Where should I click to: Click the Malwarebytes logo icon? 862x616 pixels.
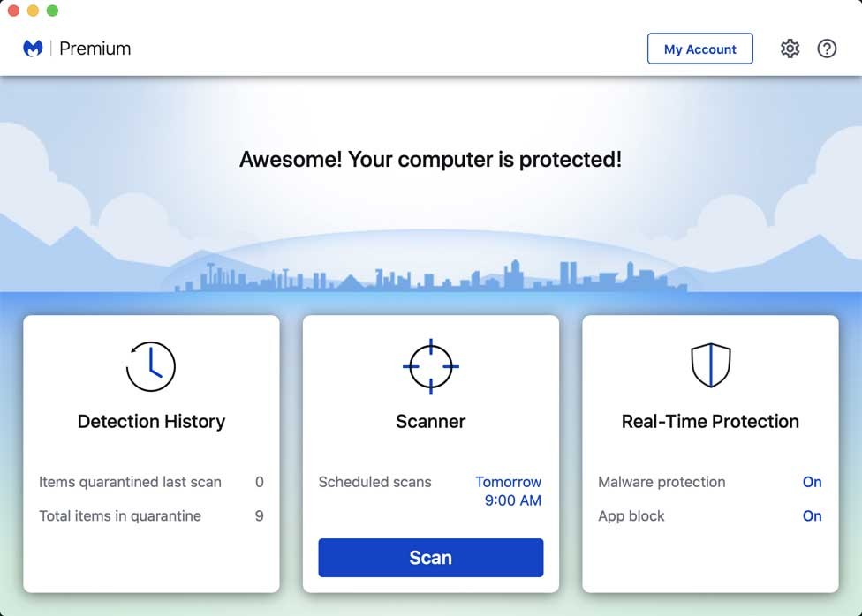click(x=34, y=49)
